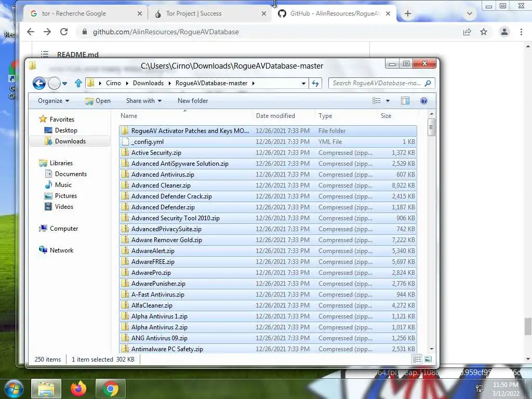
Task: Open the Organize menu
Action: (54, 101)
